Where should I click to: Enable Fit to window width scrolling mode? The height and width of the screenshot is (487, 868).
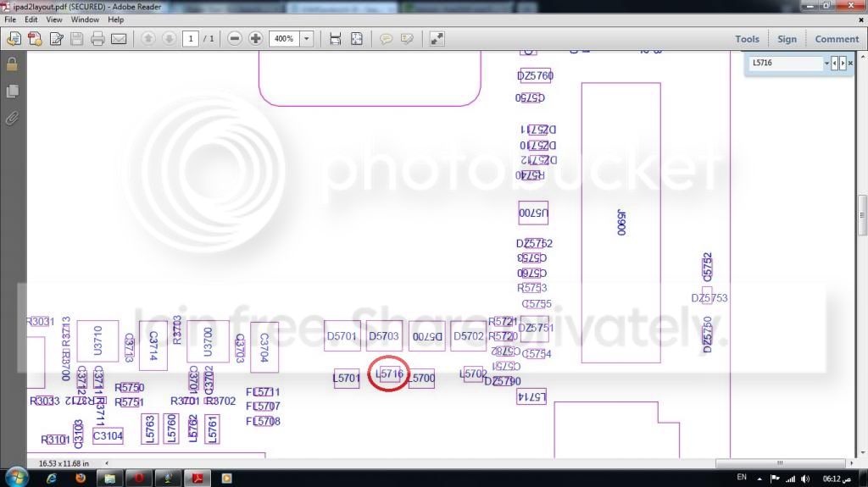click(335, 39)
